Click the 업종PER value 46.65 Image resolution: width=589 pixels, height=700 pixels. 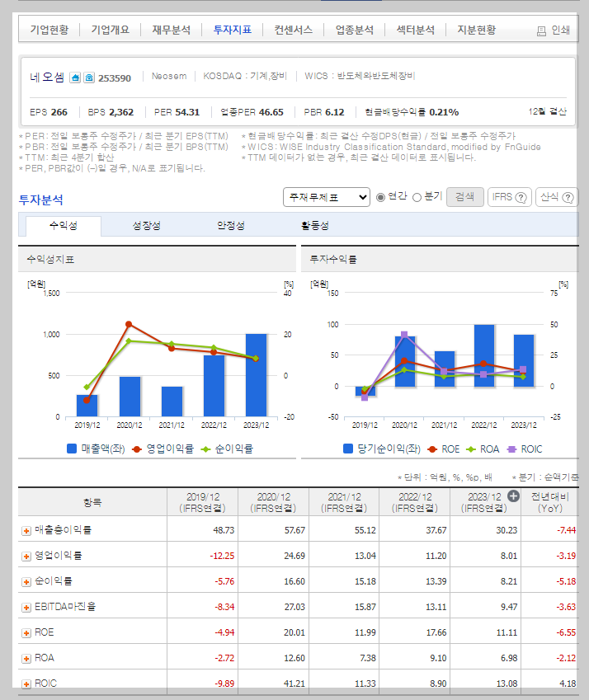pos(271,112)
